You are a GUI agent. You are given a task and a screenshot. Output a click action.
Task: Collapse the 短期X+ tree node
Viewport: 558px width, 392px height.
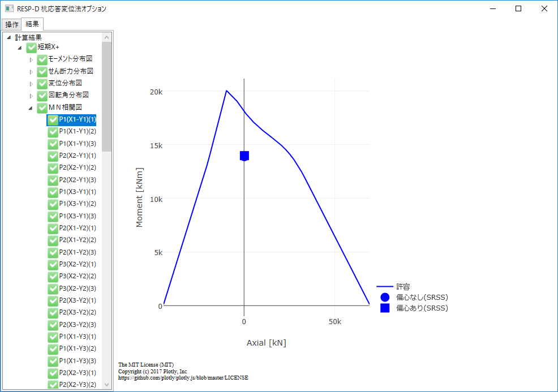pos(20,48)
